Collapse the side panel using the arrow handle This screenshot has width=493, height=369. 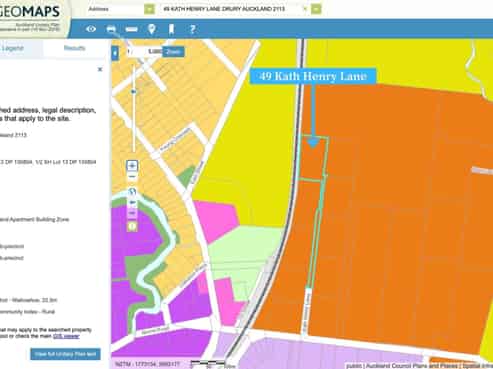click(115, 53)
